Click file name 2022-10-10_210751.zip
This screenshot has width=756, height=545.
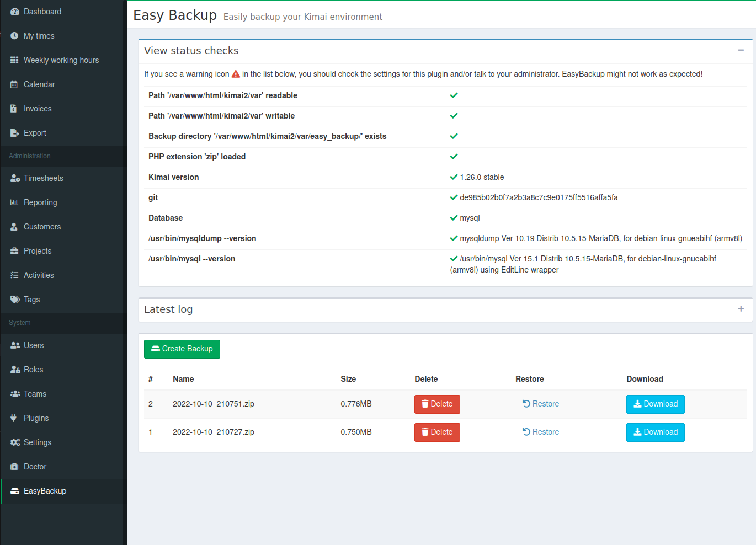point(214,404)
